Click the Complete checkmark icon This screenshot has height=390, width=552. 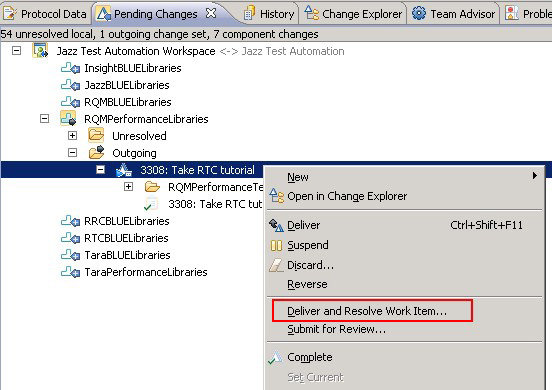coord(275,357)
